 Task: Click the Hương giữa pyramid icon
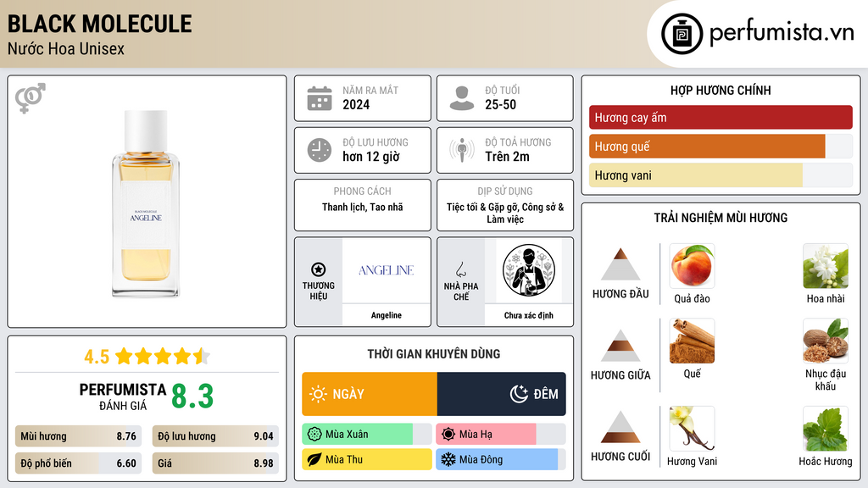pyautogui.click(x=620, y=346)
